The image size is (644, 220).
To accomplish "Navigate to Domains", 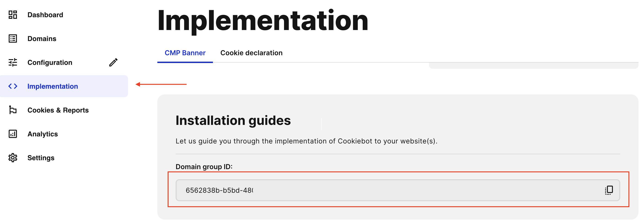I will (41, 38).
